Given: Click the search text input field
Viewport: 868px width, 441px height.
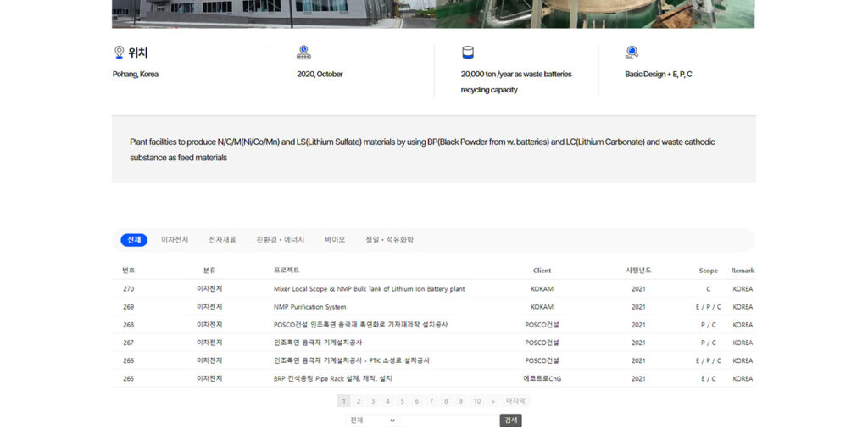Looking at the screenshot, I should (448, 421).
